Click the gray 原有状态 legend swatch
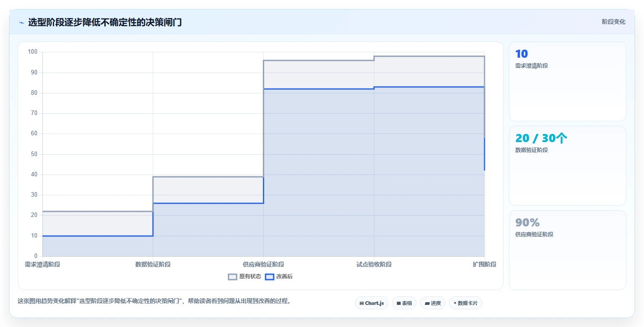 pyautogui.click(x=233, y=277)
